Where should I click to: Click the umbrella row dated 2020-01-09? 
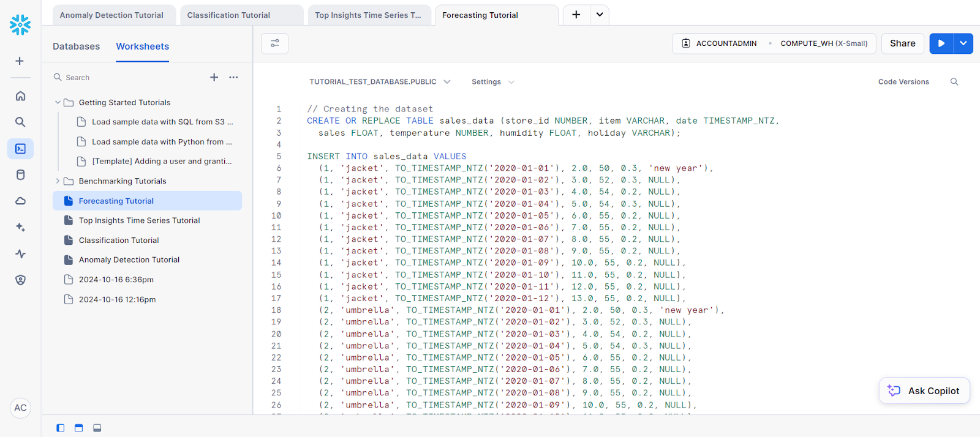507,405
